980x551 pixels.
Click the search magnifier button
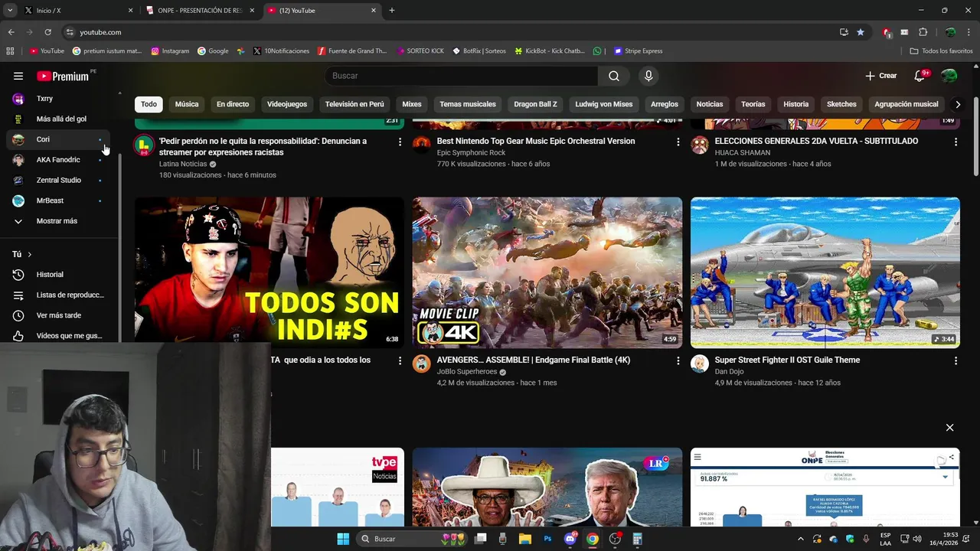click(614, 76)
